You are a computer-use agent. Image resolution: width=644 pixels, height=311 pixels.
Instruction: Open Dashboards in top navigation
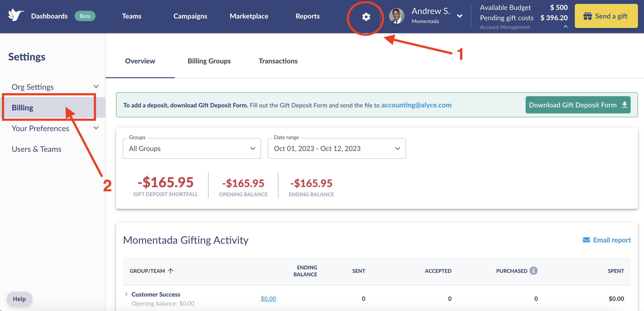[x=49, y=16]
